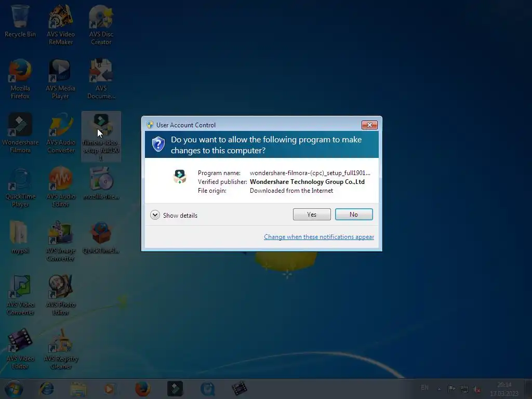Select the filmora-idco setup file on desktop

[101, 137]
